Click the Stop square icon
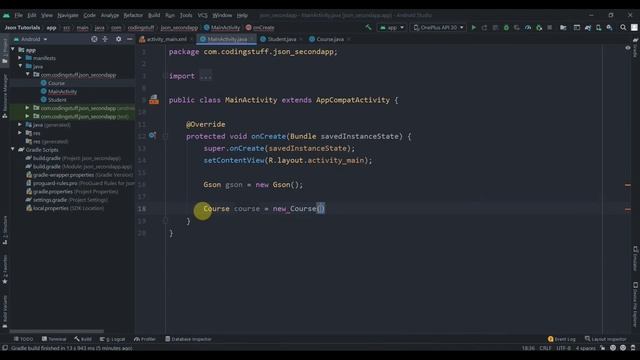The width and height of the screenshot is (640, 360). pyautogui.click(x=550, y=27)
